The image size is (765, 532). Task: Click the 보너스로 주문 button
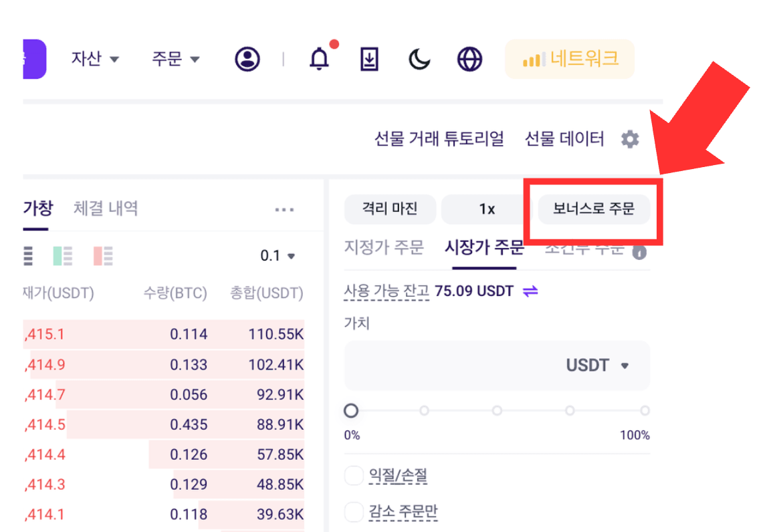[x=594, y=209]
